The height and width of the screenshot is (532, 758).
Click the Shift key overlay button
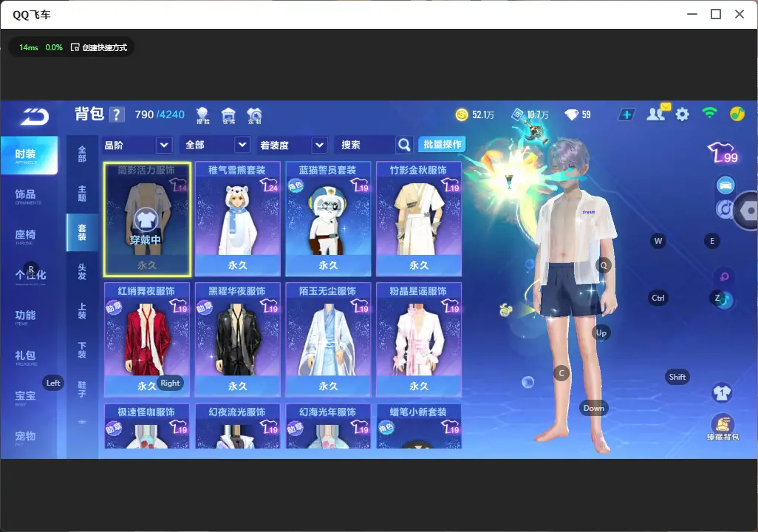coord(677,377)
